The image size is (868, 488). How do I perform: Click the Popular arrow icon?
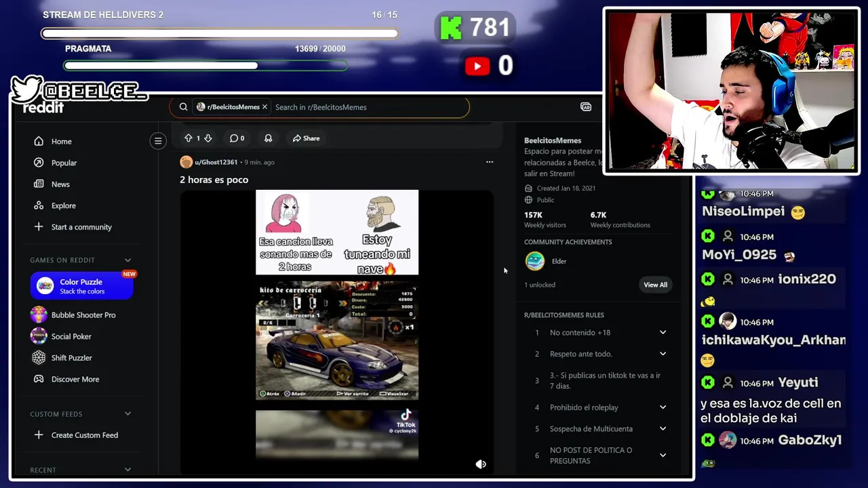[x=39, y=163]
